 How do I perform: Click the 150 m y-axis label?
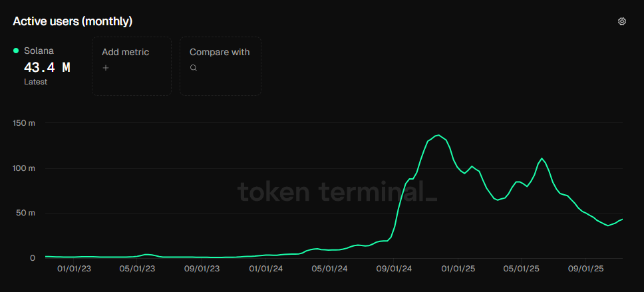click(24, 123)
